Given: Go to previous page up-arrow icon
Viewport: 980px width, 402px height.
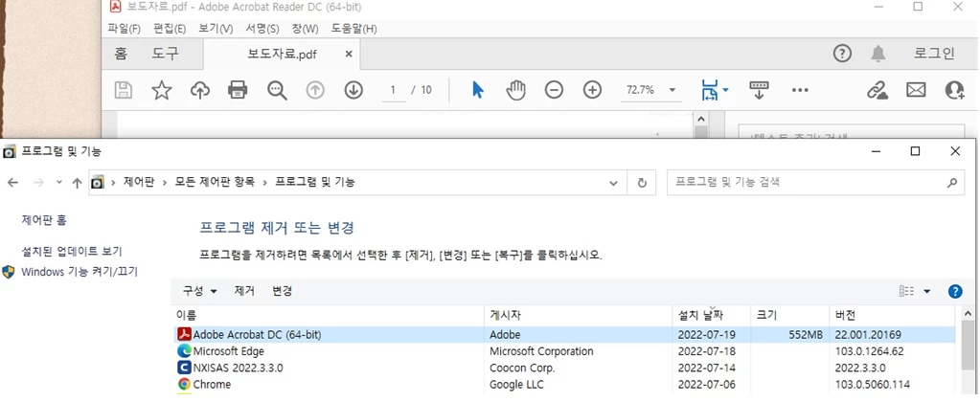Looking at the screenshot, I should pos(315,91).
